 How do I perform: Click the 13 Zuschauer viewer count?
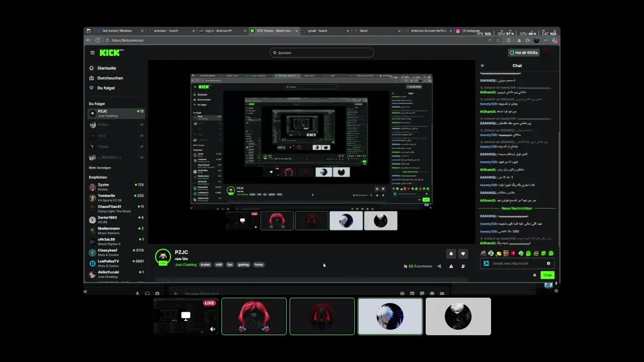418,266
